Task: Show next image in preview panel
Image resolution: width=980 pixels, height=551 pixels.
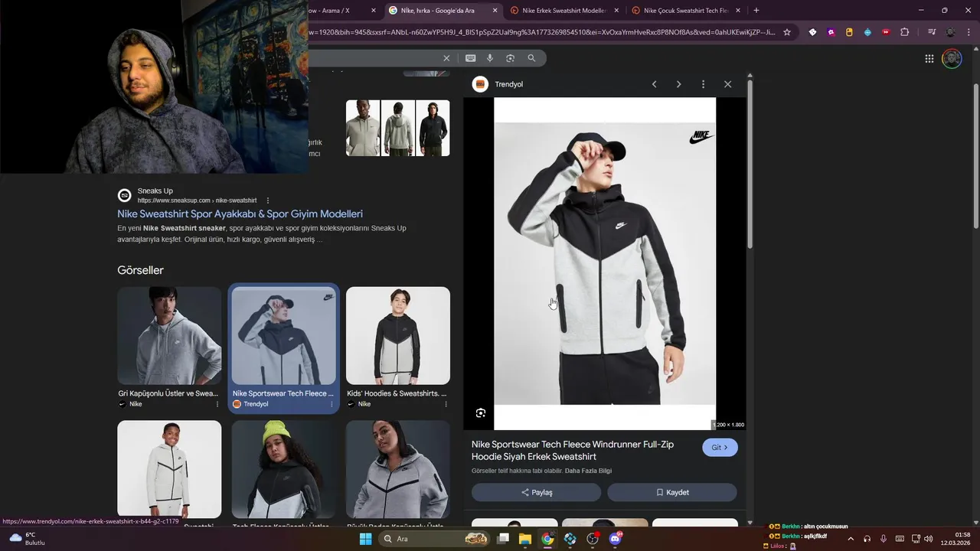Action: click(x=678, y=84)
